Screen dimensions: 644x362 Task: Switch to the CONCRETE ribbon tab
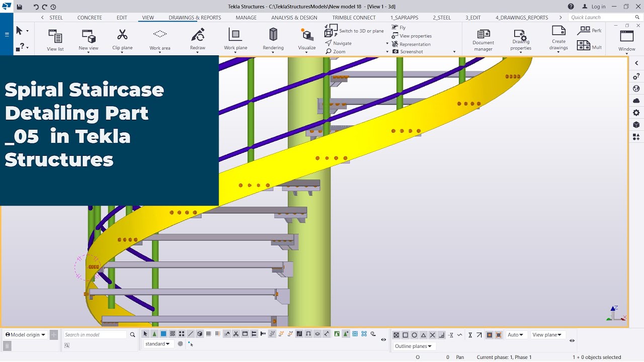[90, 18]
